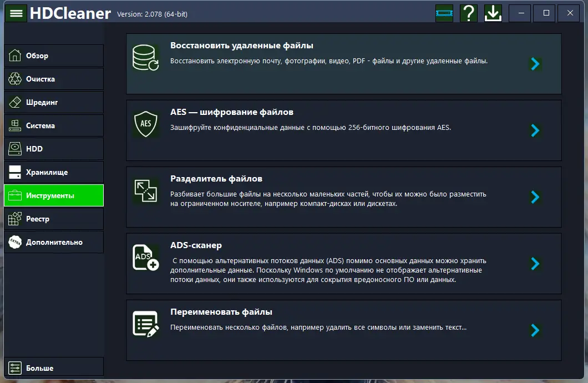Viewport: 588px width, 383px height.
Task: Open the Дополнительно sidebar item
Action: [54, 242]
